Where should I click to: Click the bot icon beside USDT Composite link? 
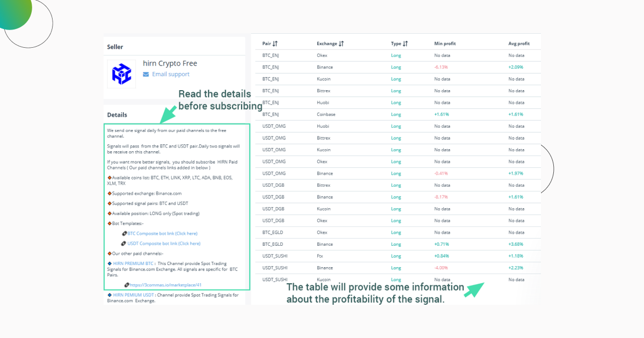pyautogui.click(x=122, y=243)
